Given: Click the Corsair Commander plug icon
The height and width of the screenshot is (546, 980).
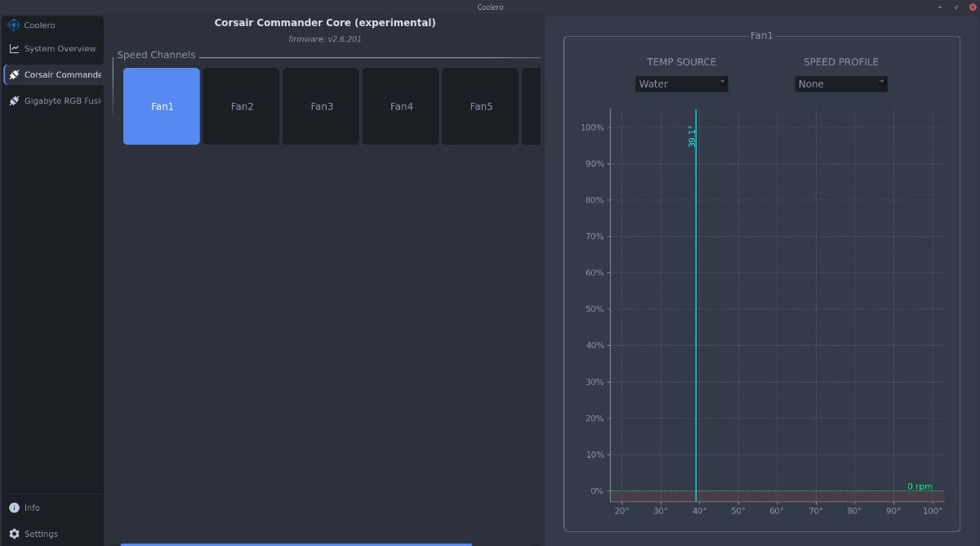Looking at the screenshot, I should tap(14, 75).
